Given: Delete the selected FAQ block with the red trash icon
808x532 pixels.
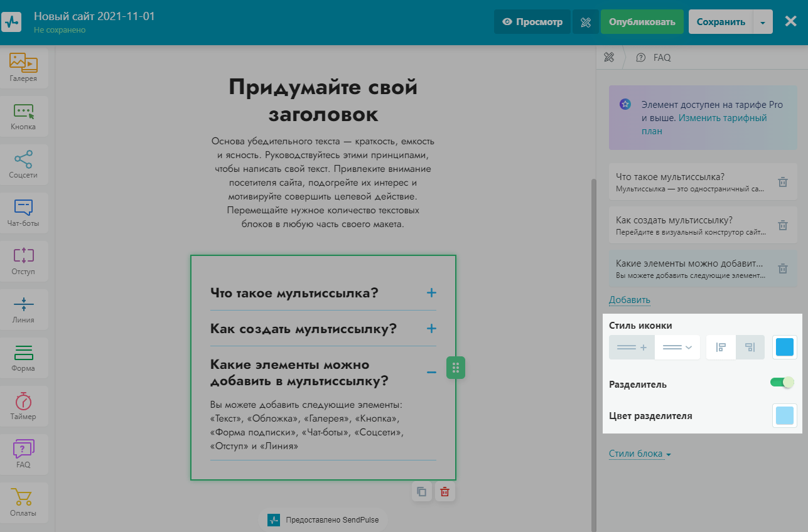Looking at the screenshot, I should pos(444,492).
